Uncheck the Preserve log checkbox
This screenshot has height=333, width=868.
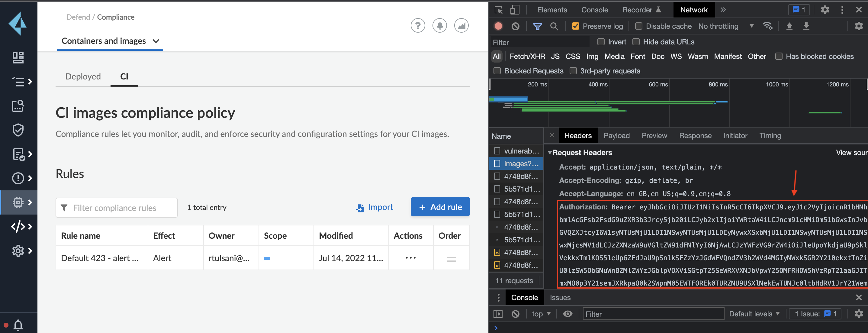576,26
